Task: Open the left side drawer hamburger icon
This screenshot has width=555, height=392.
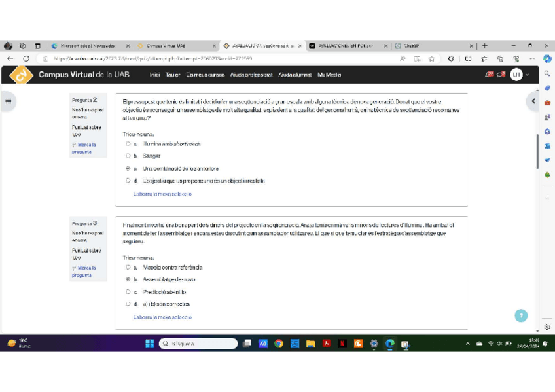Action: pos(9,101)
